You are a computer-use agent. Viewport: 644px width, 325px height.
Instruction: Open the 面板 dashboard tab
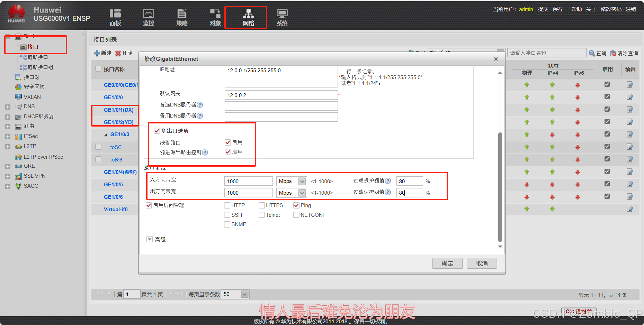pyautogui.click(x=115, y=18)
